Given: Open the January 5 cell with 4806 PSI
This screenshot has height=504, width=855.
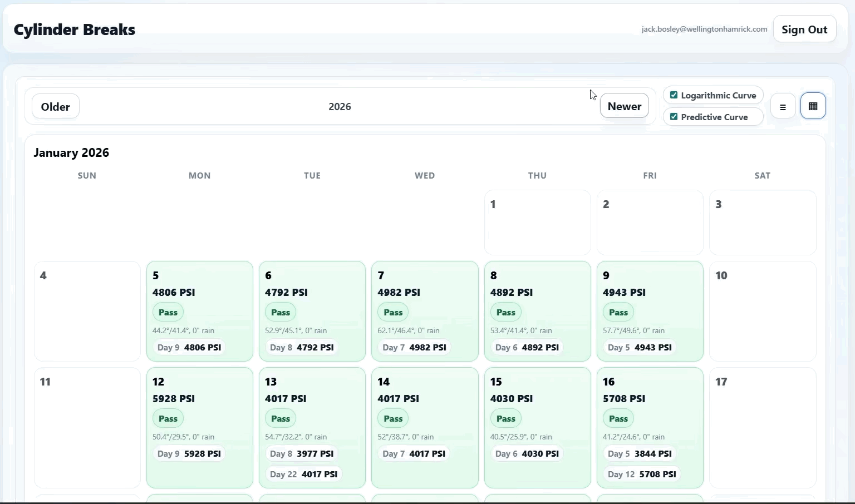Looking at the screenshot, I should point(200,311).
